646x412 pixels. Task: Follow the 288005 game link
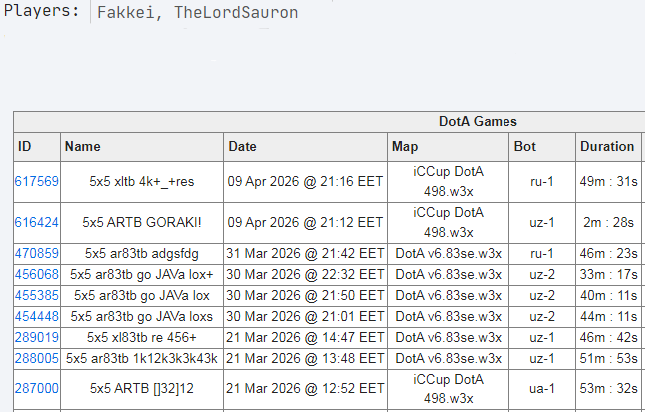37,357
